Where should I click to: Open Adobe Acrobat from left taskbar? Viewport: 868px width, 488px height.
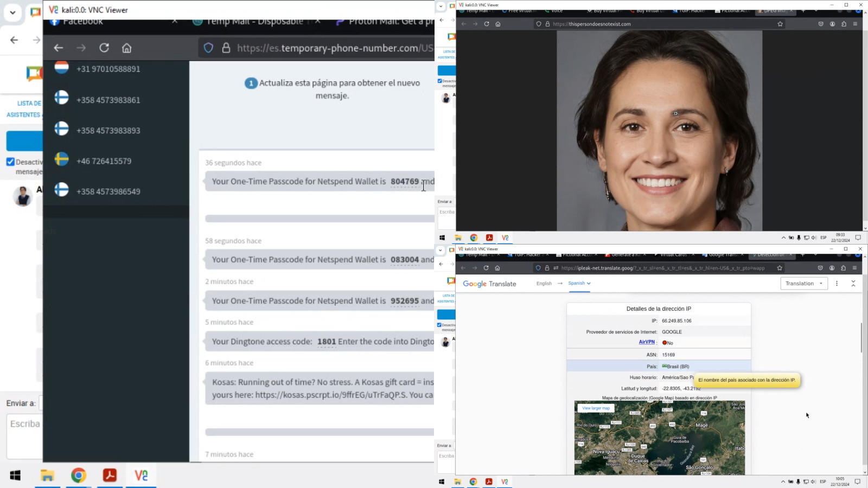[110, 476]
